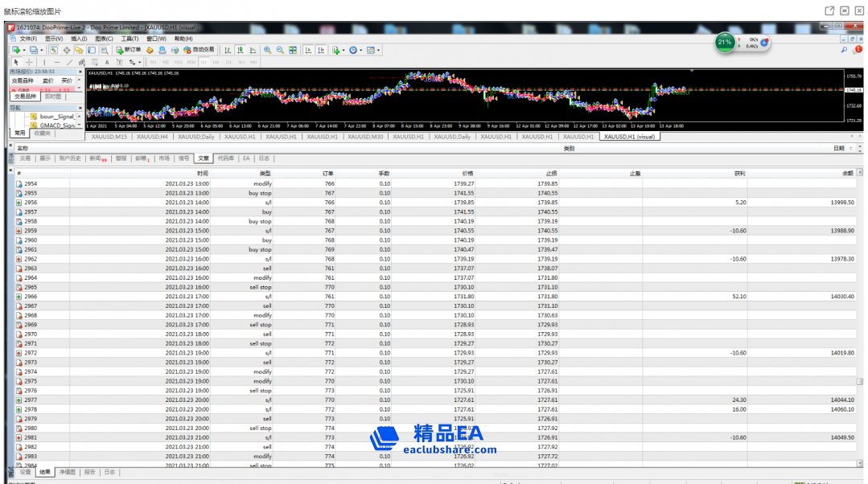Open the 图表(C) Charts menu

[x=103, y=39]
